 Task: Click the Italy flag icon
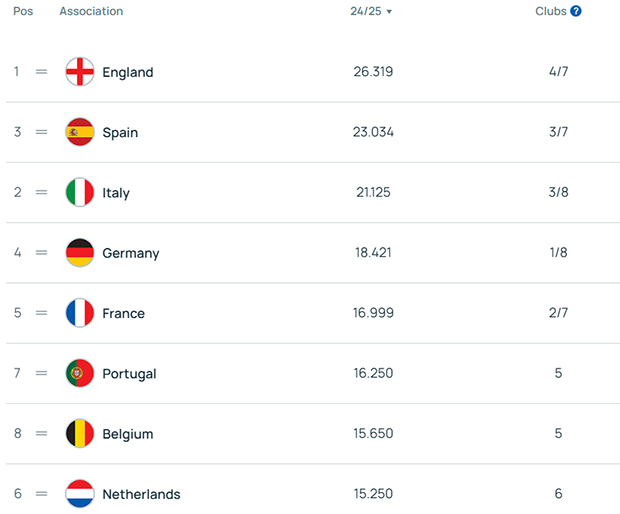pyautogui.click(x=80, y=193)
